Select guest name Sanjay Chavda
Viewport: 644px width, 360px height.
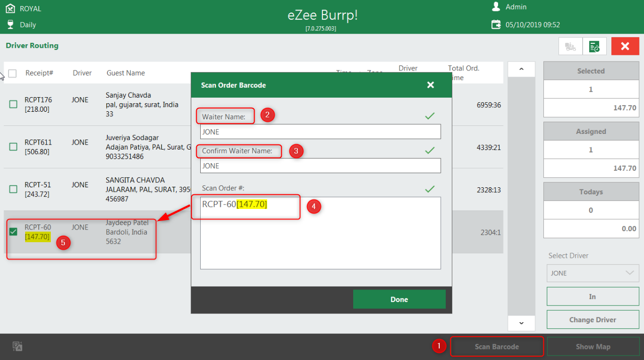pos(128,95)
